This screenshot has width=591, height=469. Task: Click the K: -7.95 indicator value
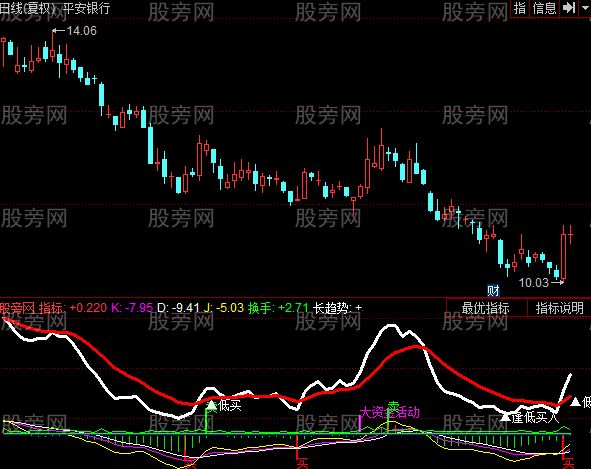coord(132,308)
